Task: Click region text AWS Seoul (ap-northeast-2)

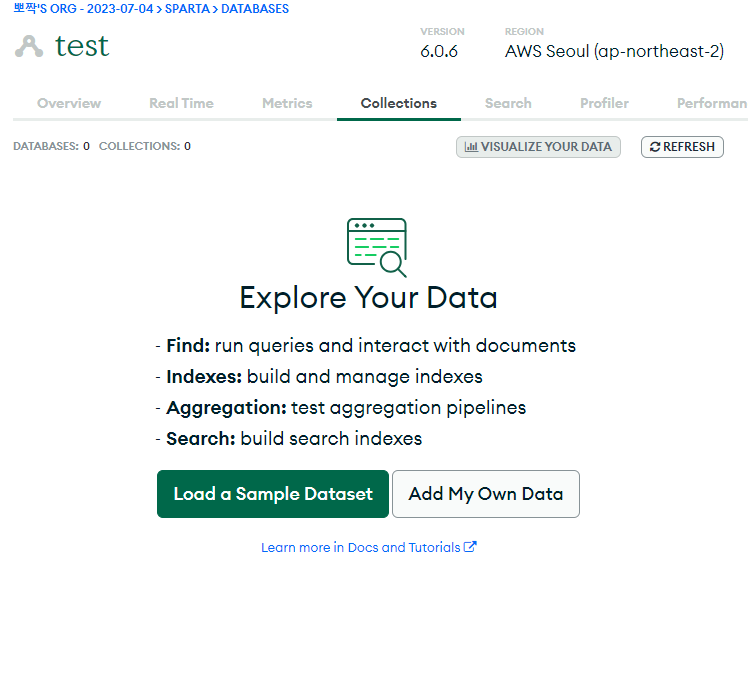Action: [614, 51]
